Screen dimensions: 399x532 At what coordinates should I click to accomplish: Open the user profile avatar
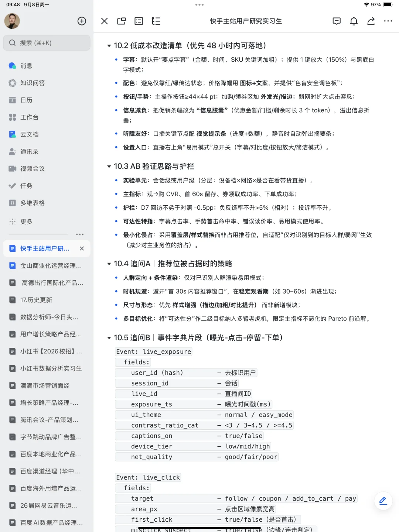pos(12,21)
